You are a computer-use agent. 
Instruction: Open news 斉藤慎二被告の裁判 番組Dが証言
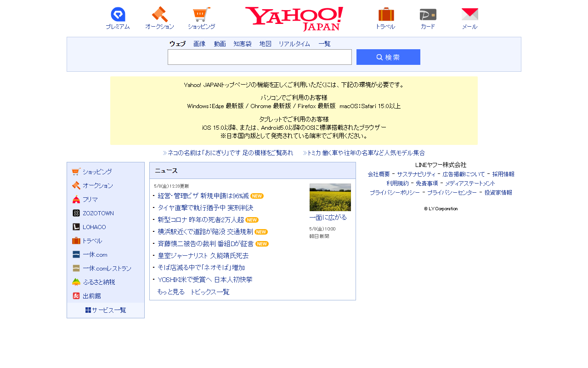(205, 244)
